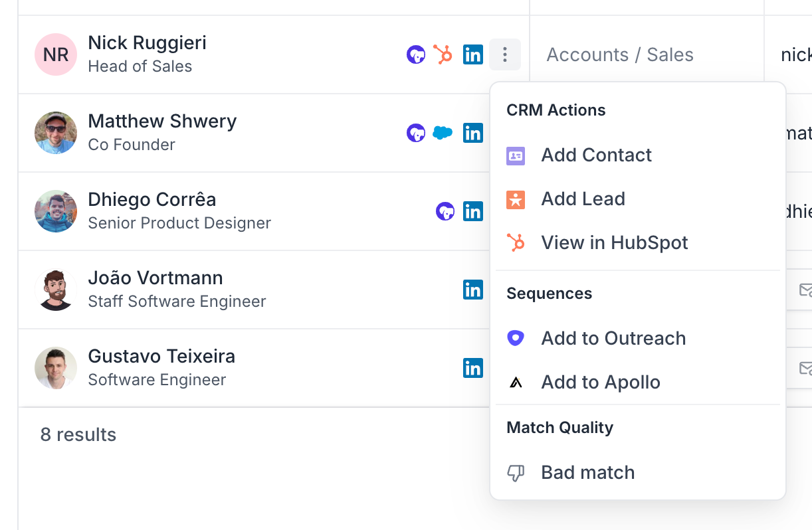Click the NR avatar for Nick Ruggieri
This screenshot has height=530, width=812.
[x=56, y=54]
